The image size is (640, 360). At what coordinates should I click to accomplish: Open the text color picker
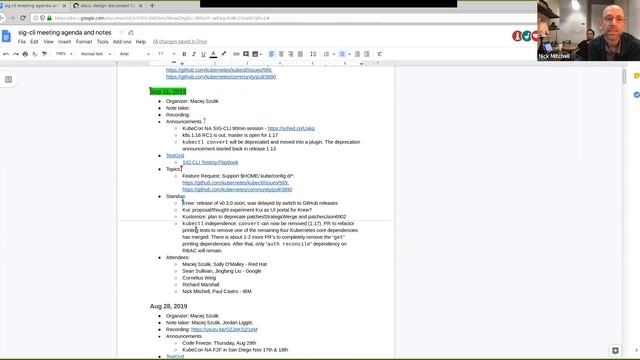pyautogui.click(x=213, y=54)
